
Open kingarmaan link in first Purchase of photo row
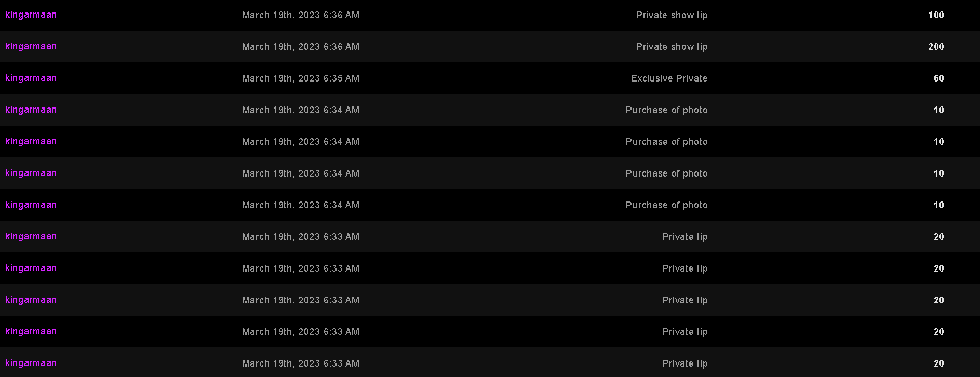click(31, 110)
